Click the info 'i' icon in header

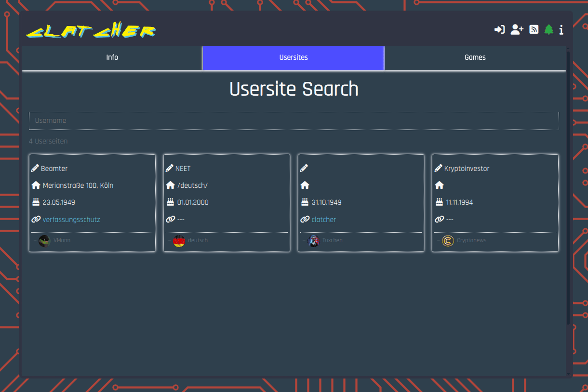561,30
